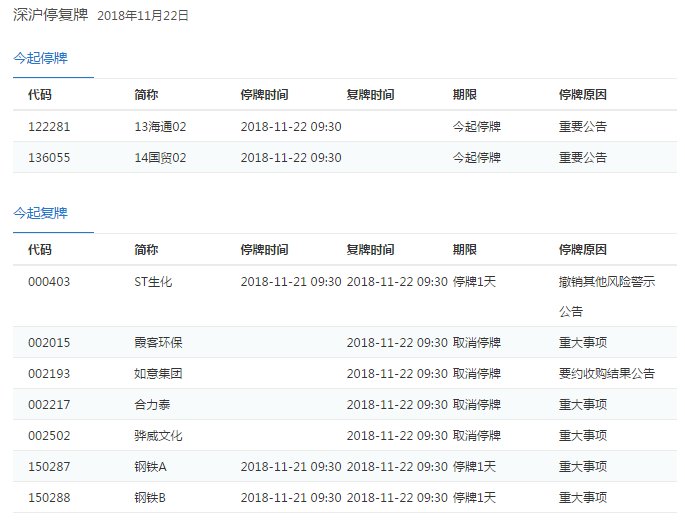
Task: Click the 深沪停复牌 page title
Action: [x=50, y=15]
